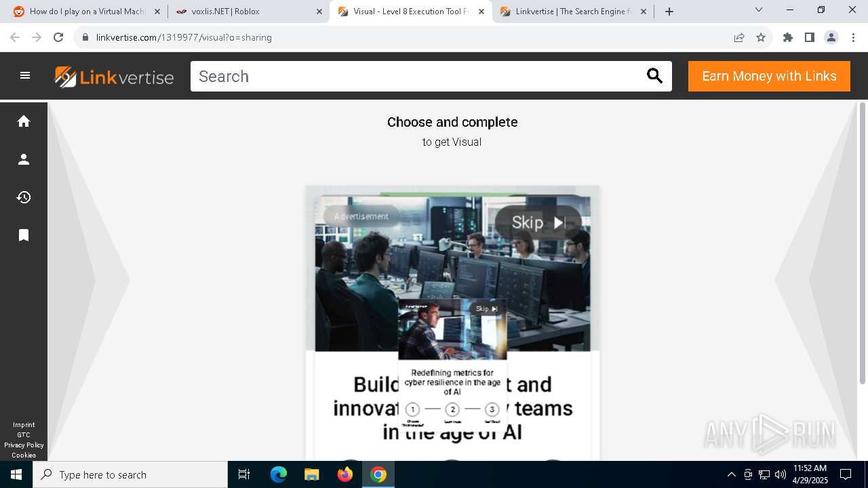Switch to 'How do I play on a Virtual Machine' tab

87,12
